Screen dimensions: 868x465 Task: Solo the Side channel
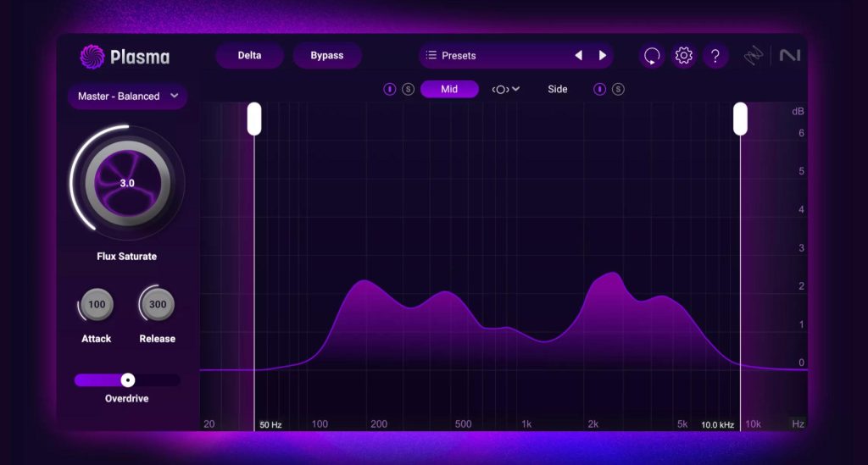tap(618, 89)
